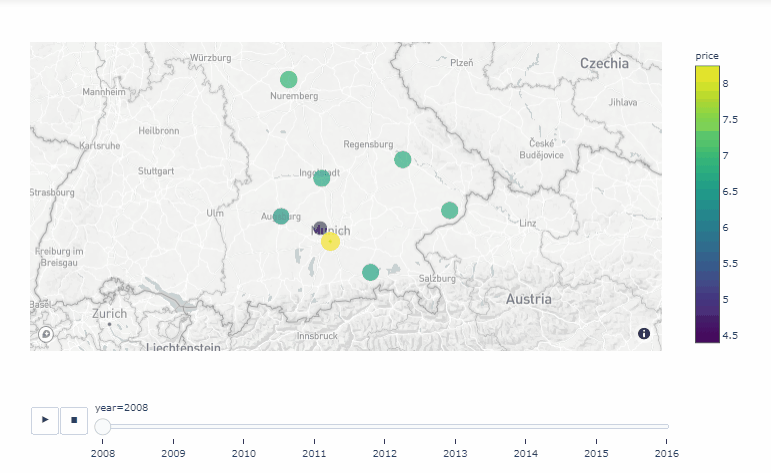Click the green marker northeast of Salzburg
Screen dimensions: 771x473
click(449, 210)
